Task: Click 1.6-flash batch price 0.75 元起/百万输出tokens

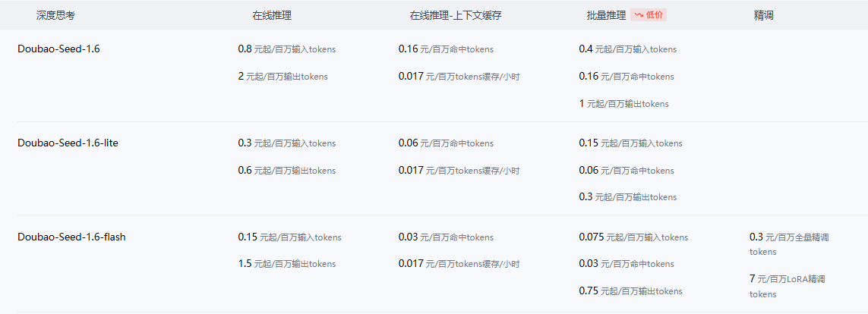Action: coord(630,290)
